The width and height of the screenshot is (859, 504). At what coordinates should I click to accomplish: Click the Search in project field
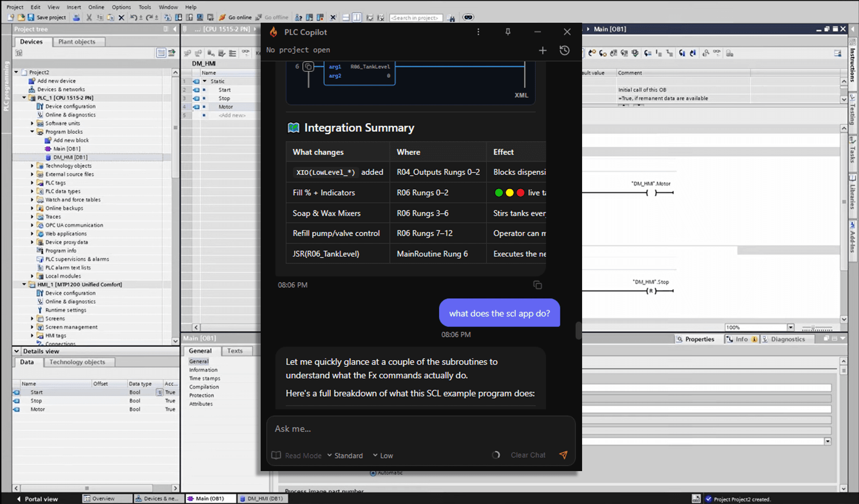[416, 18]
